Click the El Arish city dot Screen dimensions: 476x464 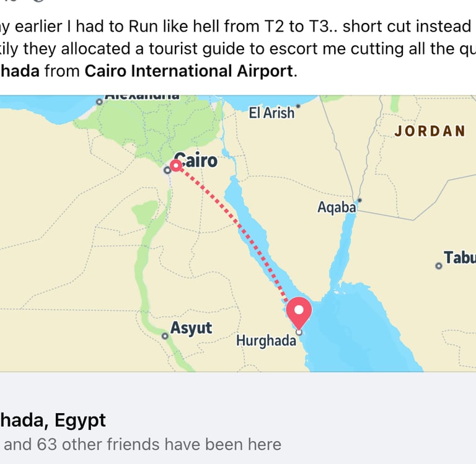point(298,105)
